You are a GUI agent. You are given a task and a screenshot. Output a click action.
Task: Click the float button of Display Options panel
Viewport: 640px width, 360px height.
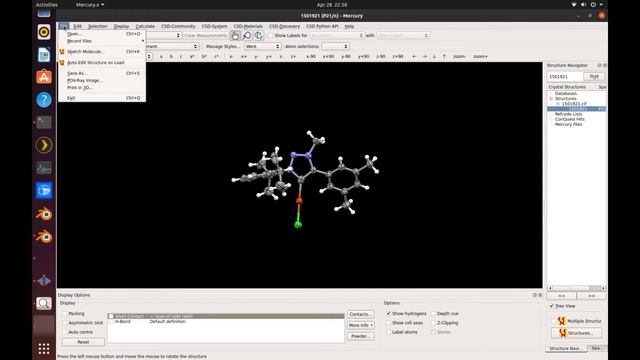pyautogui.click(x=535, y=295)
